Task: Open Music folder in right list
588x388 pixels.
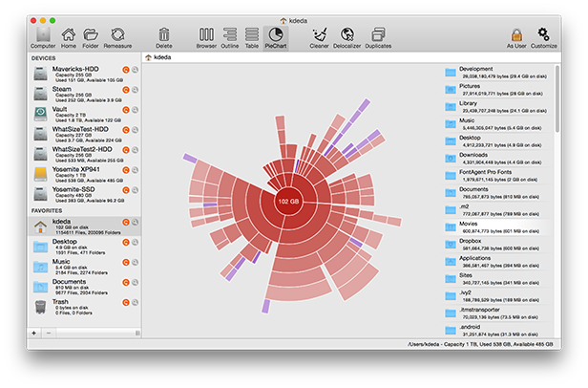Action: tap(497, 124)
